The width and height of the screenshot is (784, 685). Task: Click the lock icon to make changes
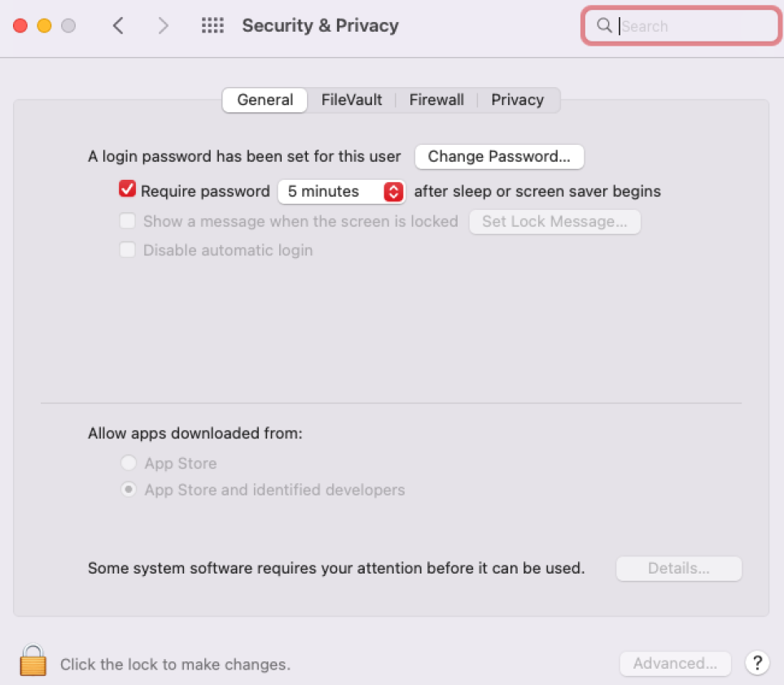coord(33,660)
